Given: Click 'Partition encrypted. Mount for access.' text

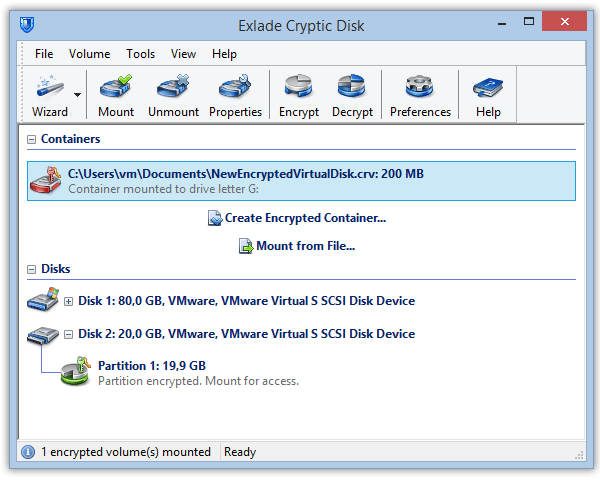Looking at the screenshot, I should (198, 381).
